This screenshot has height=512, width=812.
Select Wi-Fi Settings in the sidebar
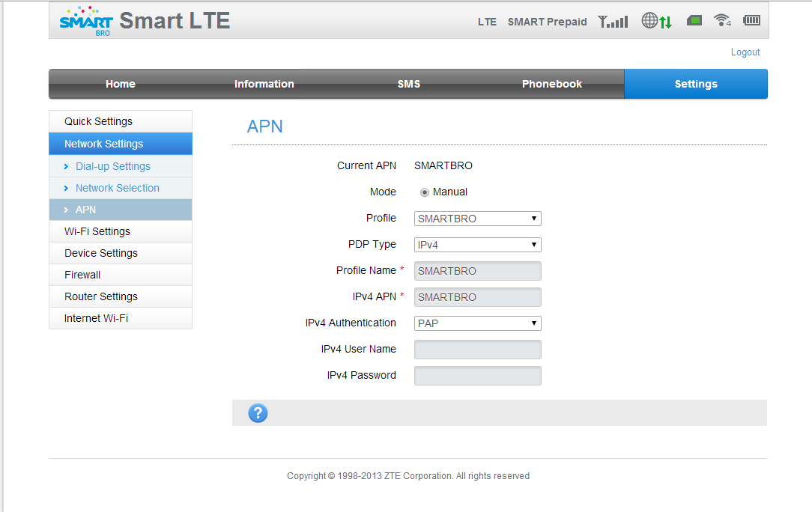tap(97, 231)
